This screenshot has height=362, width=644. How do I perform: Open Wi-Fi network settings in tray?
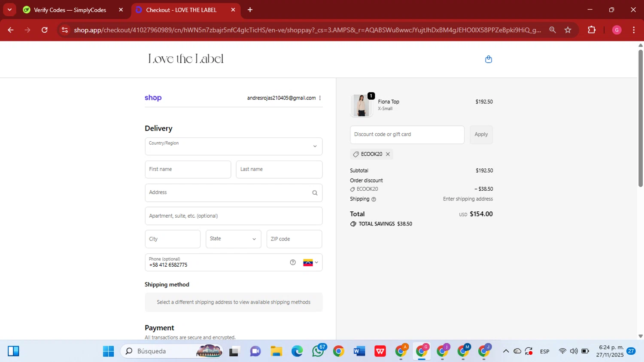[x=562, y=351]
